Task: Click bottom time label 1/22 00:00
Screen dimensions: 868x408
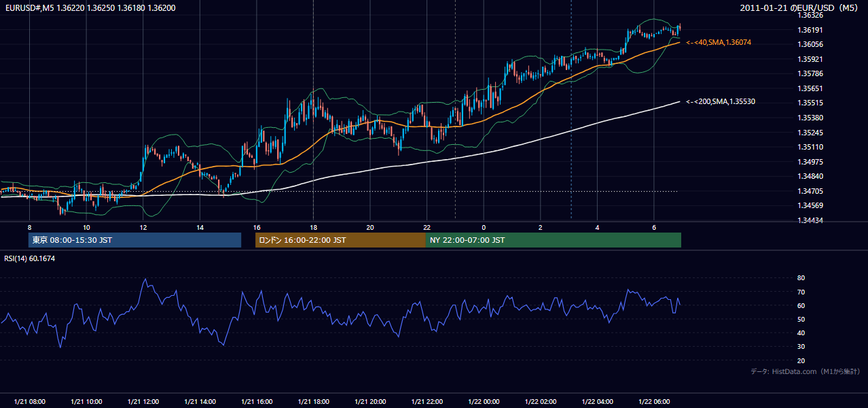Action: point(484,402)
